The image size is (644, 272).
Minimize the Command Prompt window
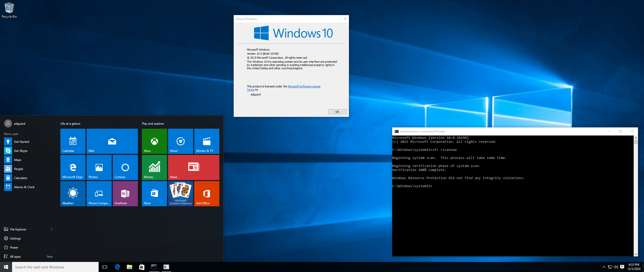pyautogui.click(x=609, y=131)
